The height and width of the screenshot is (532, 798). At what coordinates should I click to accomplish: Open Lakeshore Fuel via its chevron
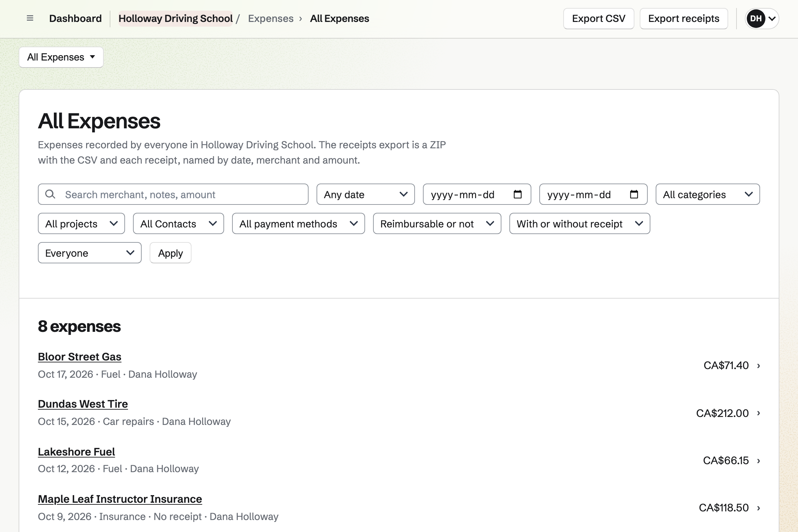759,461
